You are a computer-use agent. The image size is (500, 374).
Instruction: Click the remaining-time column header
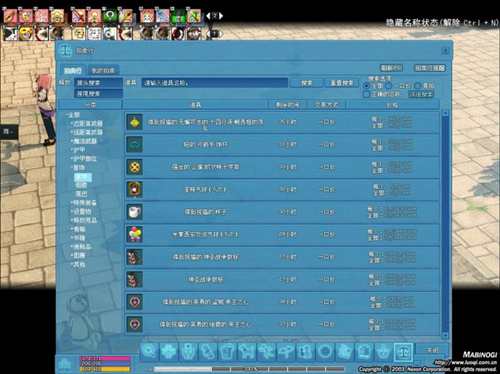tap(287, 105)
